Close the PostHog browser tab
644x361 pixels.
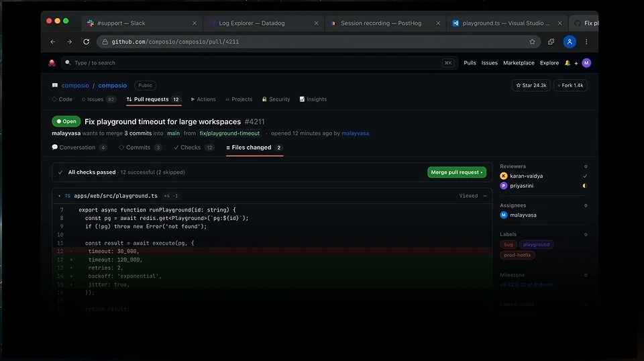438,23
